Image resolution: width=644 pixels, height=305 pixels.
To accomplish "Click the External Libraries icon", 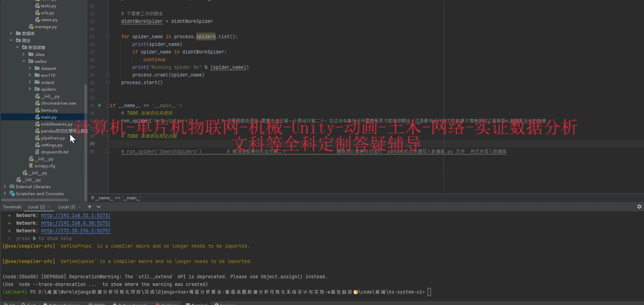I will point(12,186).
